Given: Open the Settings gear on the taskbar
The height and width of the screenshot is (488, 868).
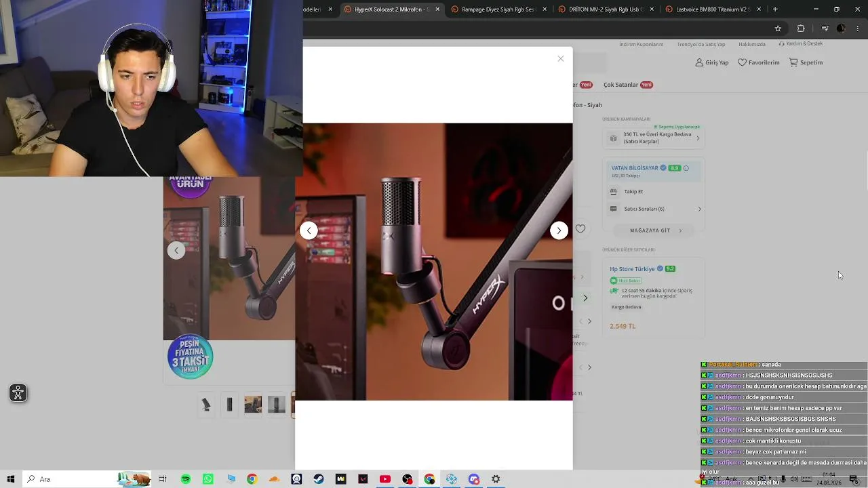Looking at the screenshot, I should (x=496, y=479).
